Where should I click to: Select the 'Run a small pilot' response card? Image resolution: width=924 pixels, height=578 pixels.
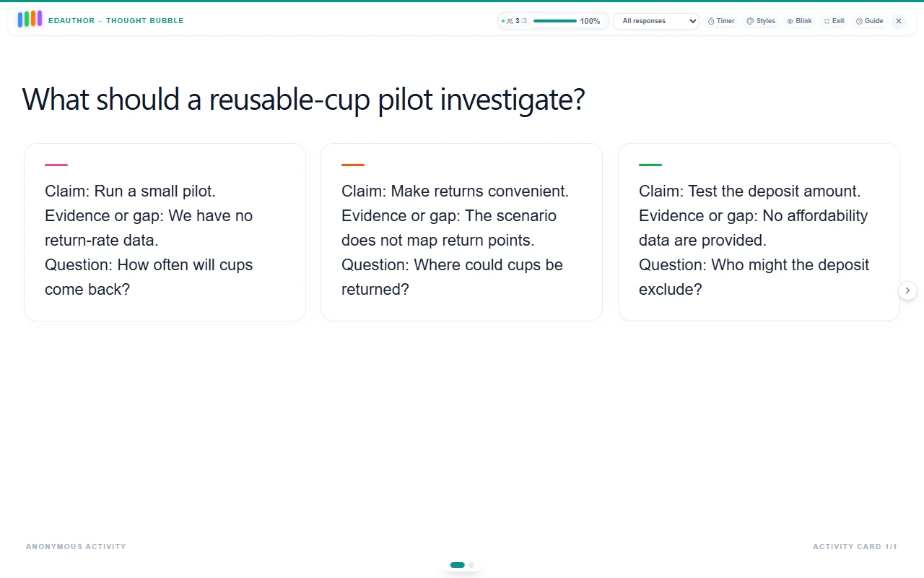click(165, 232)
